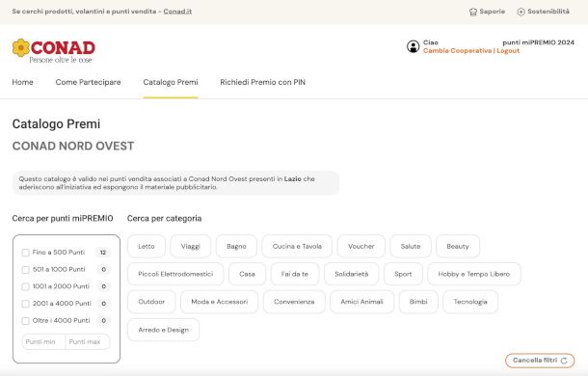Check the Oltre i 4000 Punti checkbox
The height and width of the screenshot is (376, 588).
point(25,321)
